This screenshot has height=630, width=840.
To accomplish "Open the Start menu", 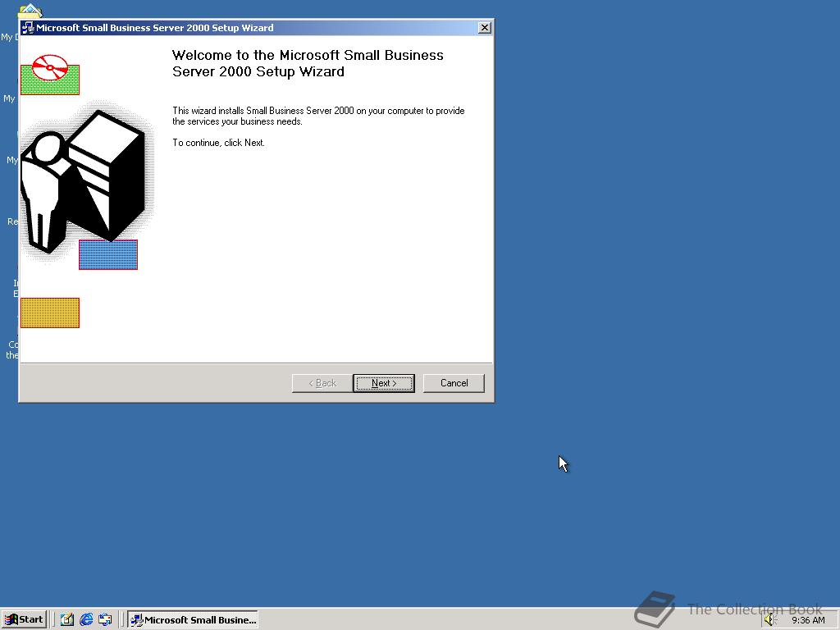I will click(24, 620).
